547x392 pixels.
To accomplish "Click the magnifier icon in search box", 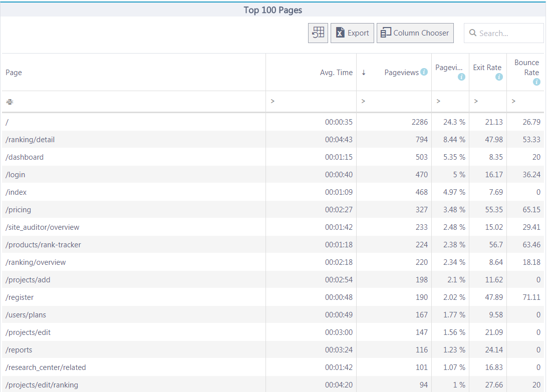I will point(473,33).
